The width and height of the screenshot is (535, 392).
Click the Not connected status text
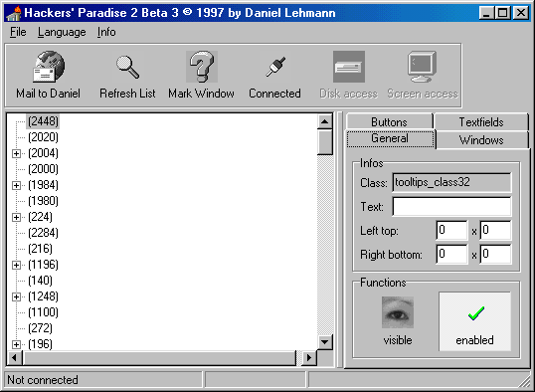[x=43, y=380]
